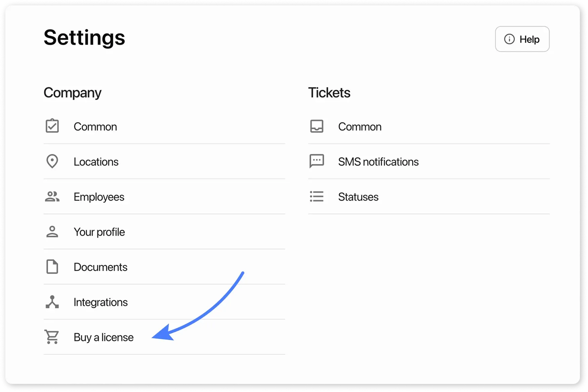This screenshot has height=392, width=588.
Task: Open the Help button
Action: pos(522,39)
